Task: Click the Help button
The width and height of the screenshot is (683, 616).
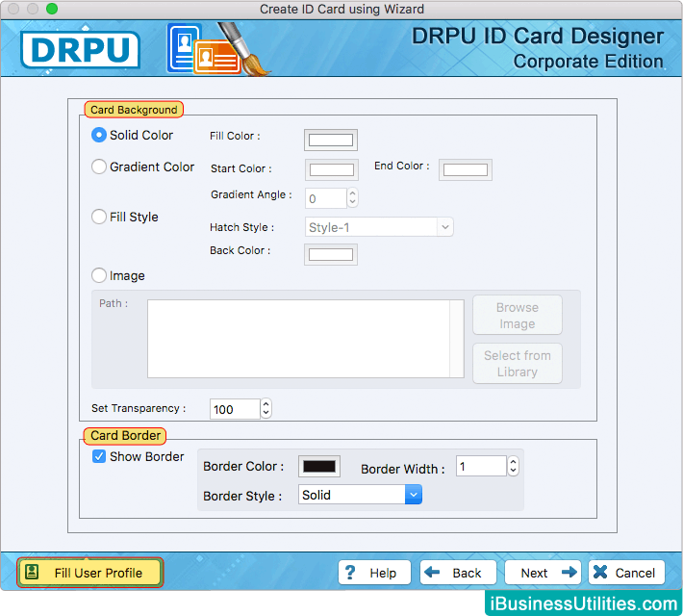Action: (374, 573)
